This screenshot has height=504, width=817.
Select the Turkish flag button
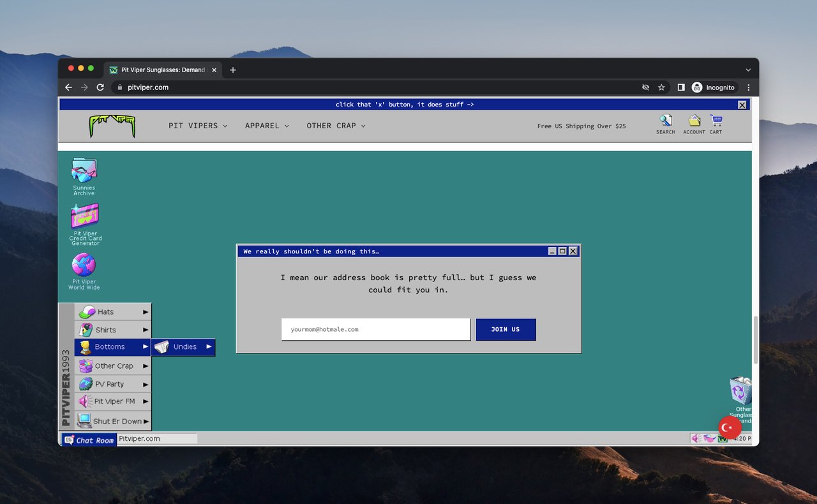[x=729, y=427]
